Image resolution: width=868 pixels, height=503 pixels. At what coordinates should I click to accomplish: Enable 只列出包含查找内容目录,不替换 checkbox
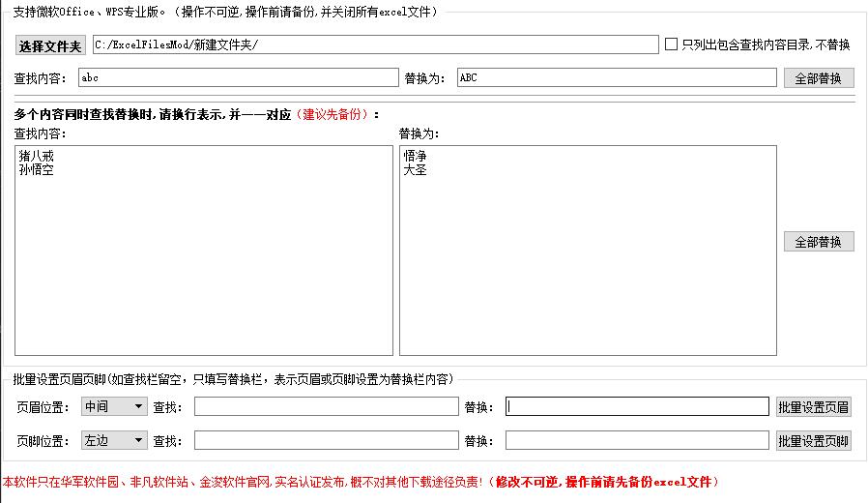click(671, 44)
